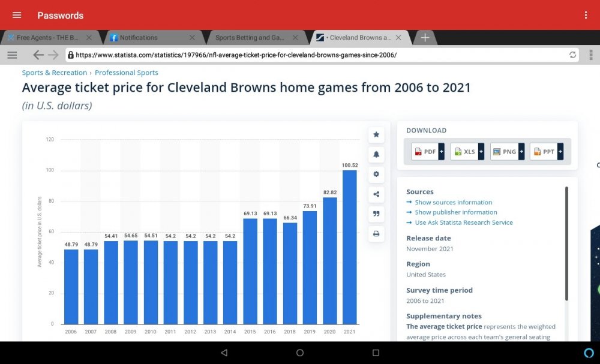The height and width of the screenshot is (364, 600).
Task: Open the browser side menu icon
Action: (12, 55)
